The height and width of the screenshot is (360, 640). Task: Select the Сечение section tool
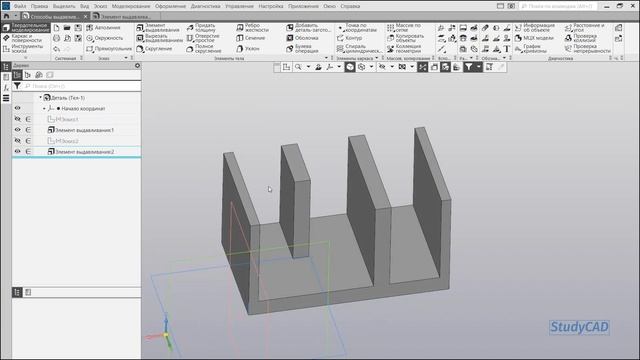coord(251,38)
